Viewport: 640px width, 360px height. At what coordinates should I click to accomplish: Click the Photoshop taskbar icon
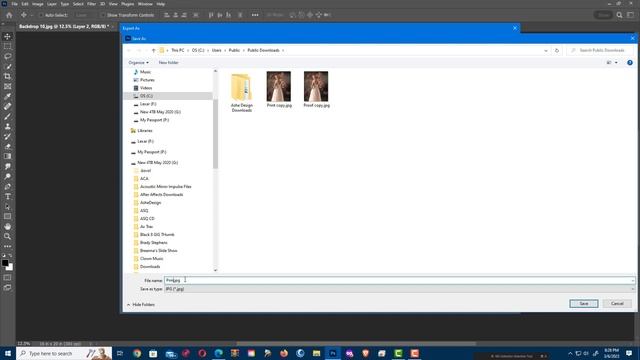coord(333,353)
